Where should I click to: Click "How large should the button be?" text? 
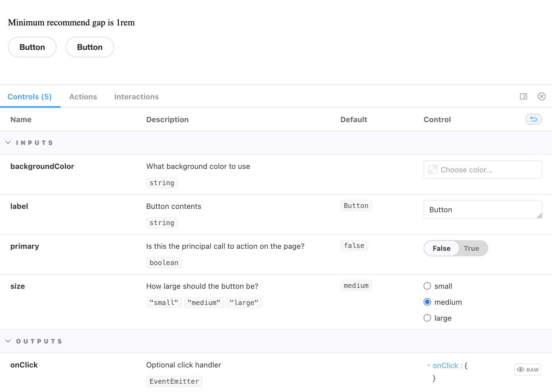point(202,286)
